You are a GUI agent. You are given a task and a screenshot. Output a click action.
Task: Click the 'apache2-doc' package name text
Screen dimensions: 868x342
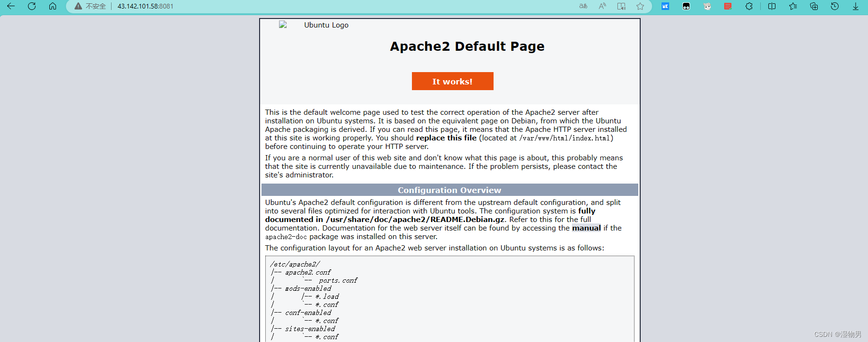point(286,237)
